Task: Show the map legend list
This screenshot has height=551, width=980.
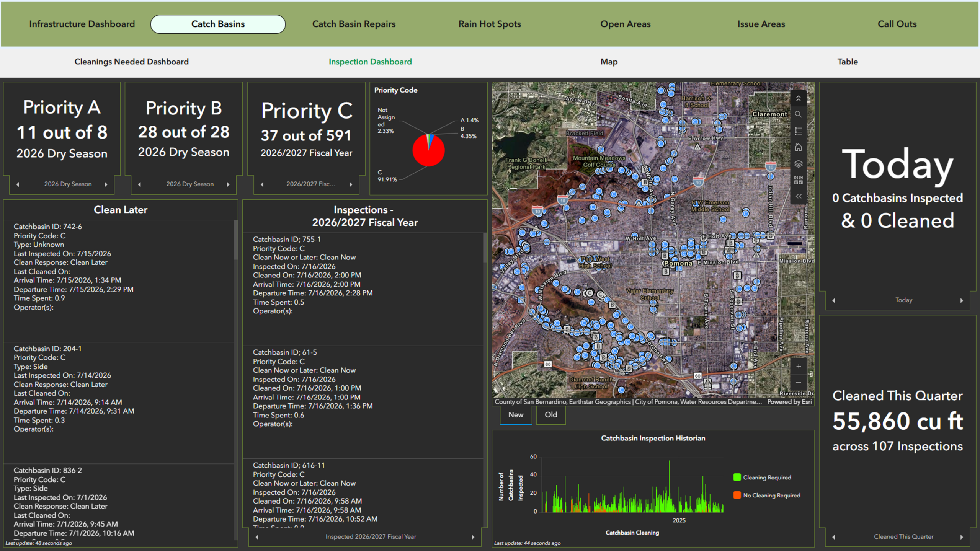Action: [798, 131]
